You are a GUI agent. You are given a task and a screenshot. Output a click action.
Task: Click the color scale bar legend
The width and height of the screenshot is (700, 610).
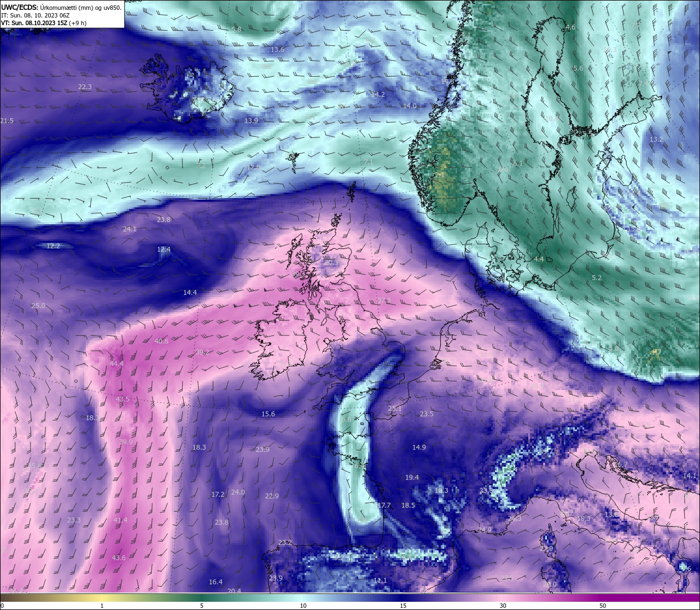[350, 597]
